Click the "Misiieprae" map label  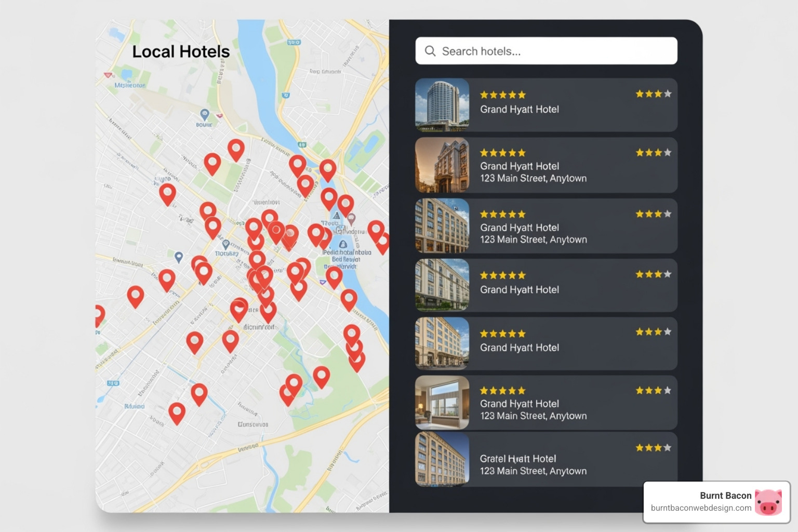(x=130, y=85)
